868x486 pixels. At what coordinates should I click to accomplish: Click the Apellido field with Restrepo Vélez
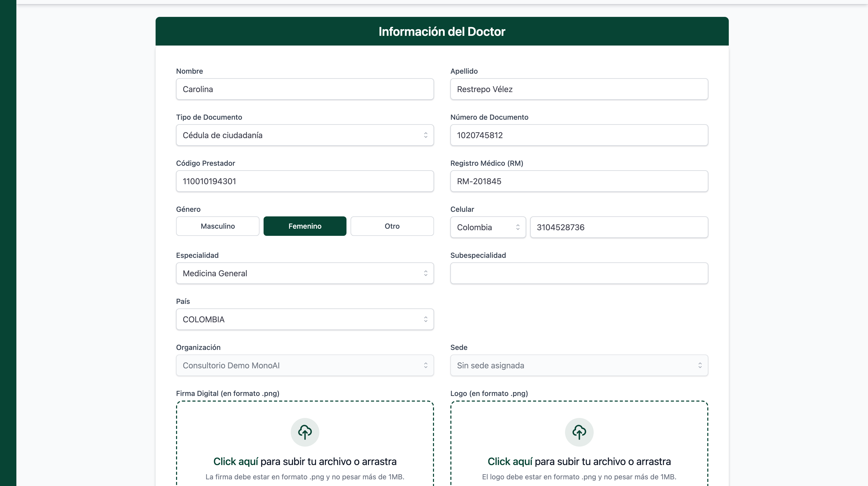tap(579, 89)
